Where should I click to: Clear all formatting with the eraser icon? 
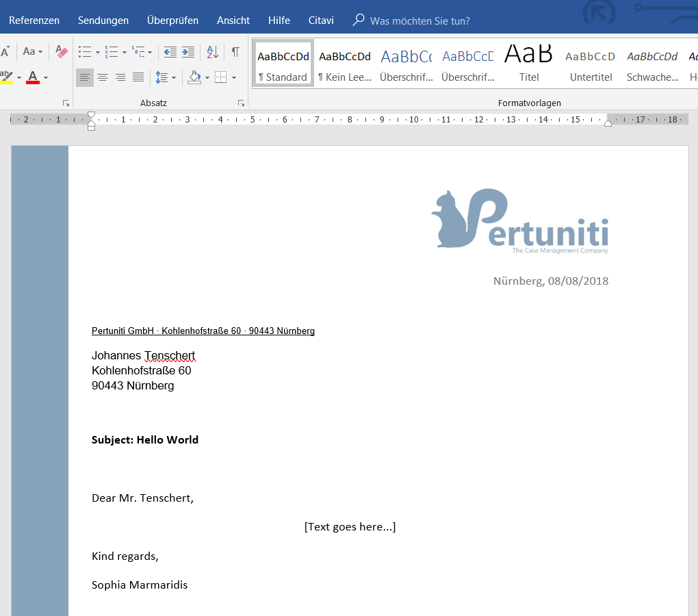point(62,51)
